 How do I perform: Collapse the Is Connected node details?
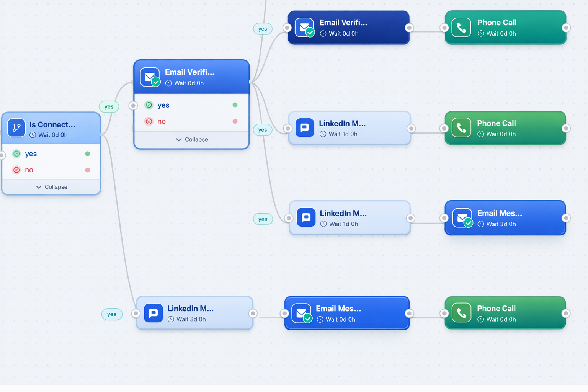[51, 187]
